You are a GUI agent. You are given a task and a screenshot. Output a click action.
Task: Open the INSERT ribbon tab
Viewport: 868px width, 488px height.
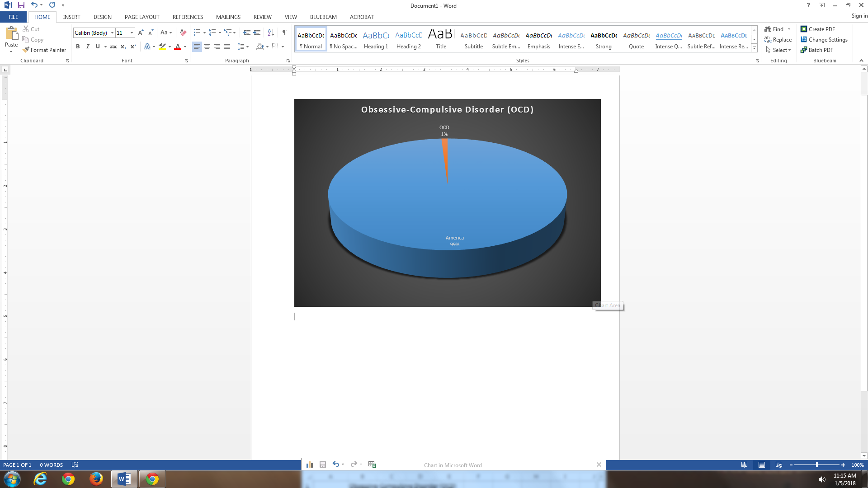tap(71, 17)
